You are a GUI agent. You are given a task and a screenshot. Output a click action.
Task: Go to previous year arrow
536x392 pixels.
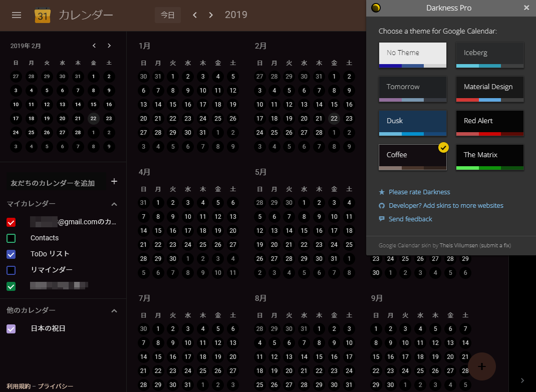[195, 15]
